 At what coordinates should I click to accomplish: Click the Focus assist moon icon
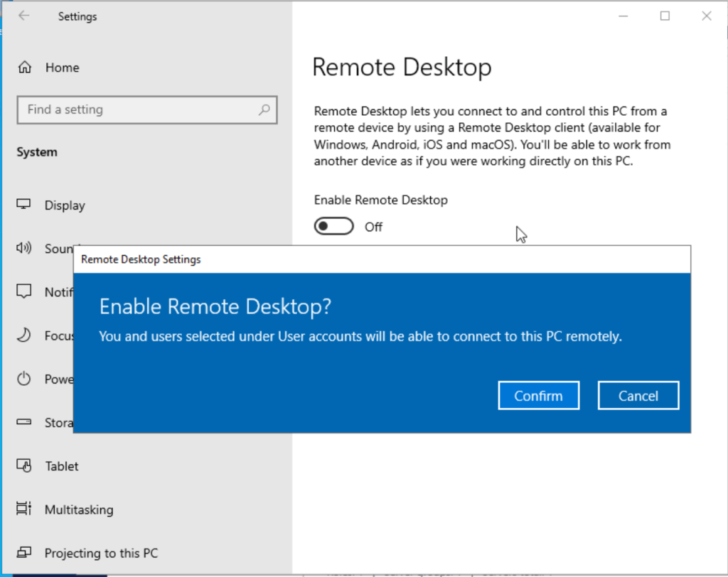click(25, 335)
